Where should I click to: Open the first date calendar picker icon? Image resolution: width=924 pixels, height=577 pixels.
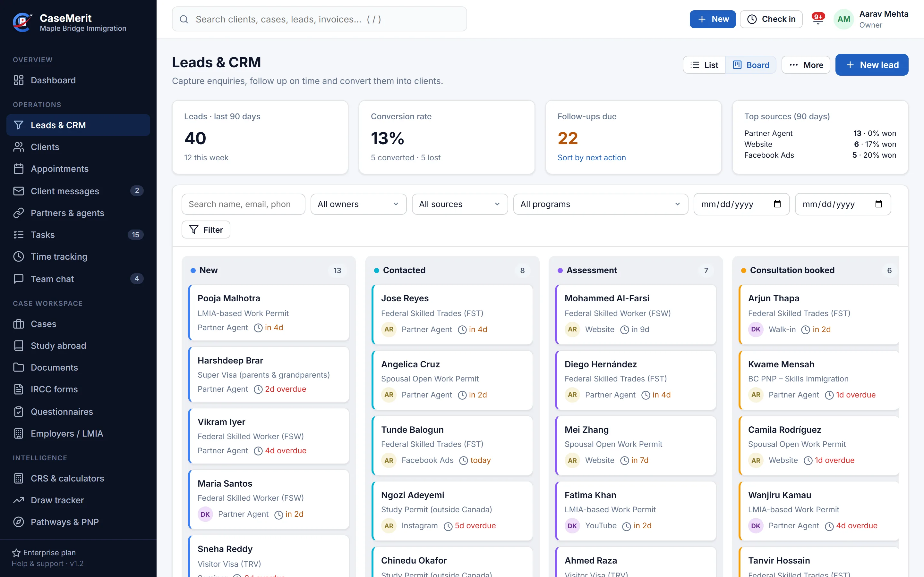click(x=777, y=204)
